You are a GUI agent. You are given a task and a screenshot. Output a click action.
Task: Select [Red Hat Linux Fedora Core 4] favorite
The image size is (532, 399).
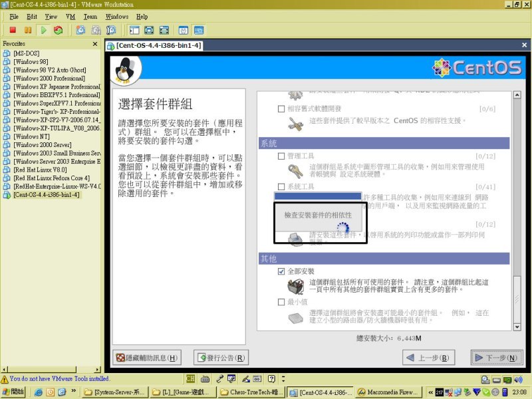[x=52, y=178]
